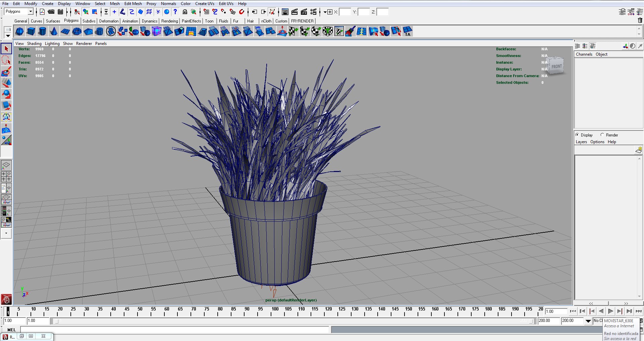This screenshot has width=644, height=341.
Task: Open the animation preferences arrow dropdown
Action: pos(588,321)
